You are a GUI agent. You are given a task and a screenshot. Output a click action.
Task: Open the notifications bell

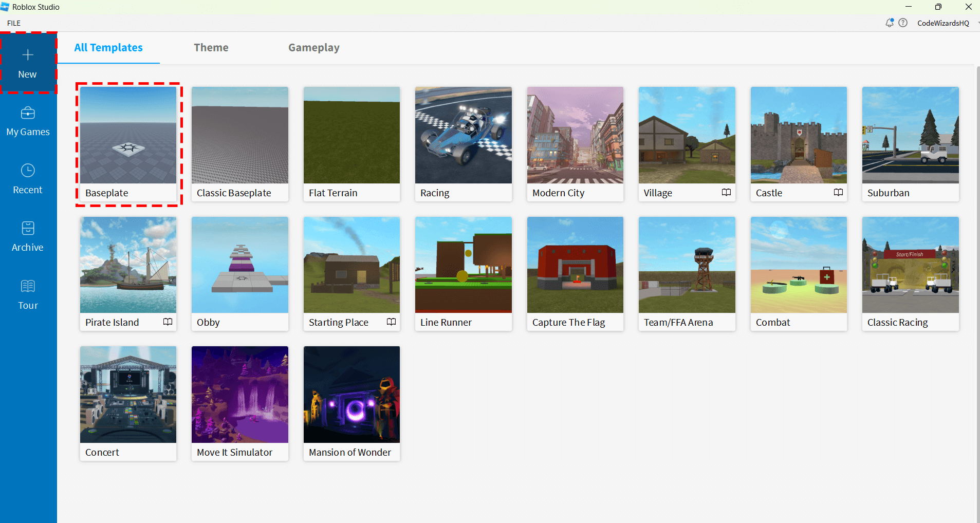pyautogui.click(x=889, y=23)
